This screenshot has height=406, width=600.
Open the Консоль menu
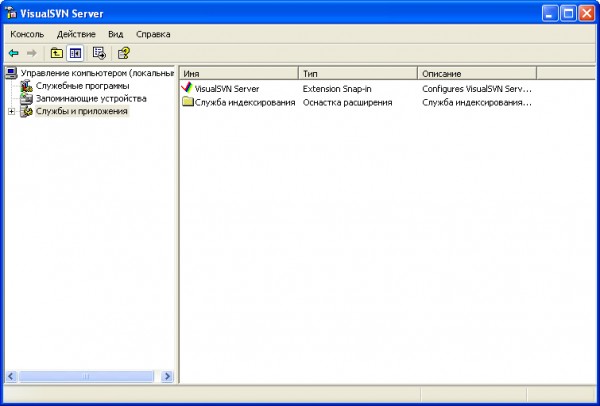tap(27, 34)
